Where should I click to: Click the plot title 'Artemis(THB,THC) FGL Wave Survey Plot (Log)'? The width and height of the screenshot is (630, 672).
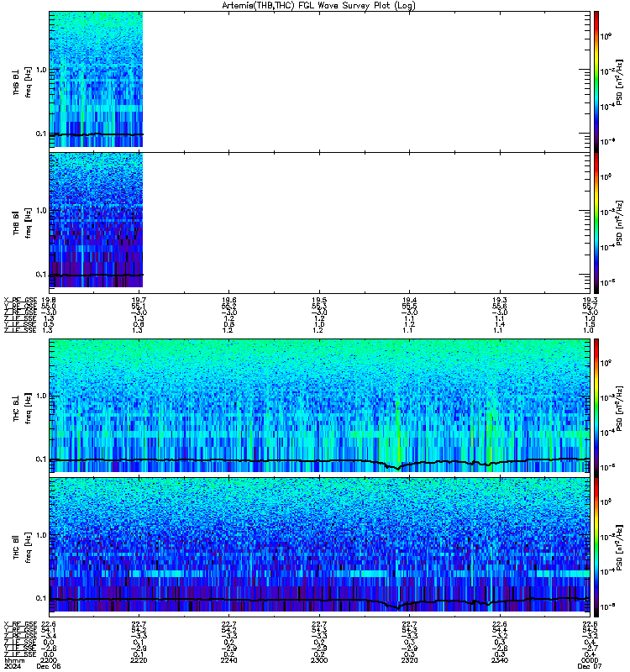coord(318,5)
